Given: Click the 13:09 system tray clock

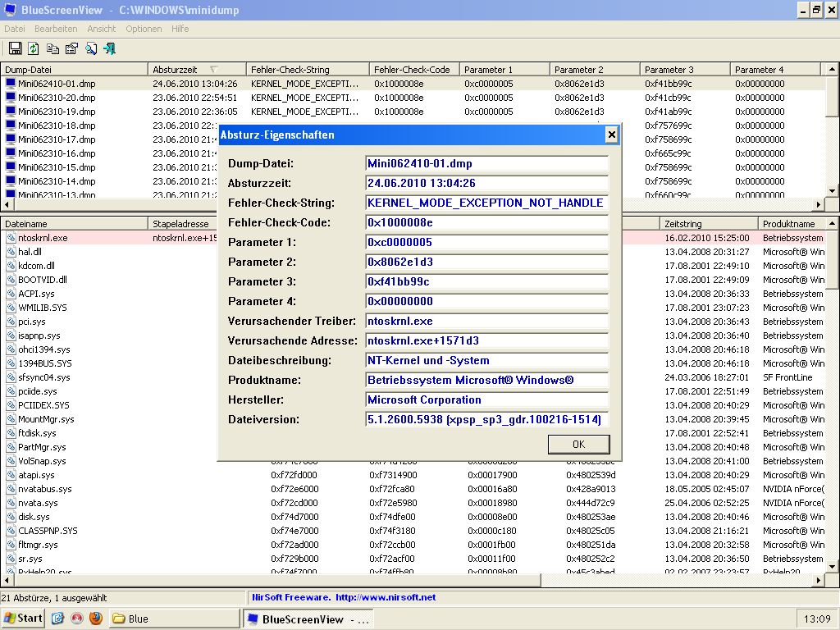Looking at the screenshot, I should [817, 619].
